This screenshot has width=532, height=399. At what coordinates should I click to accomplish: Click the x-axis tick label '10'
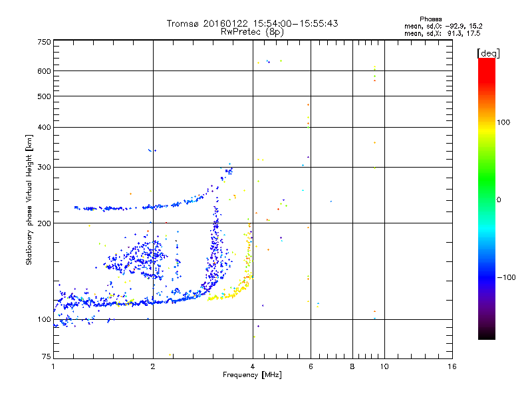[x=384, y=366]
